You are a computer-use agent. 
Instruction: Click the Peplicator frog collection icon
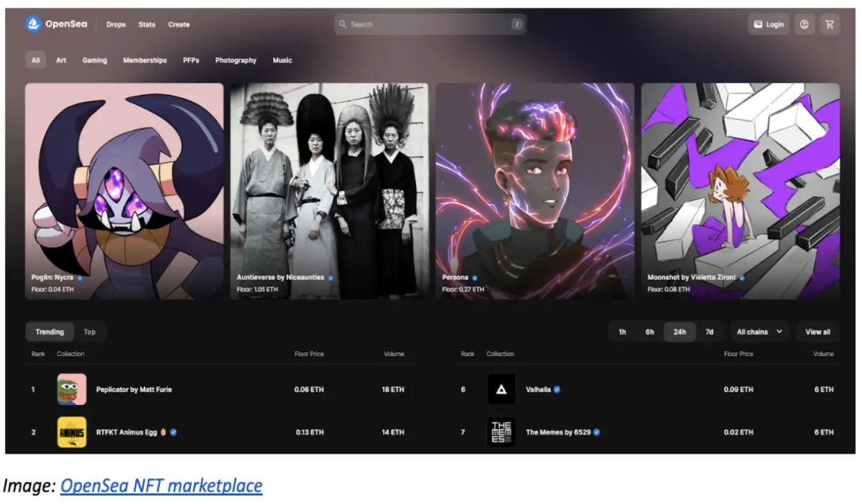coord(72,389)
